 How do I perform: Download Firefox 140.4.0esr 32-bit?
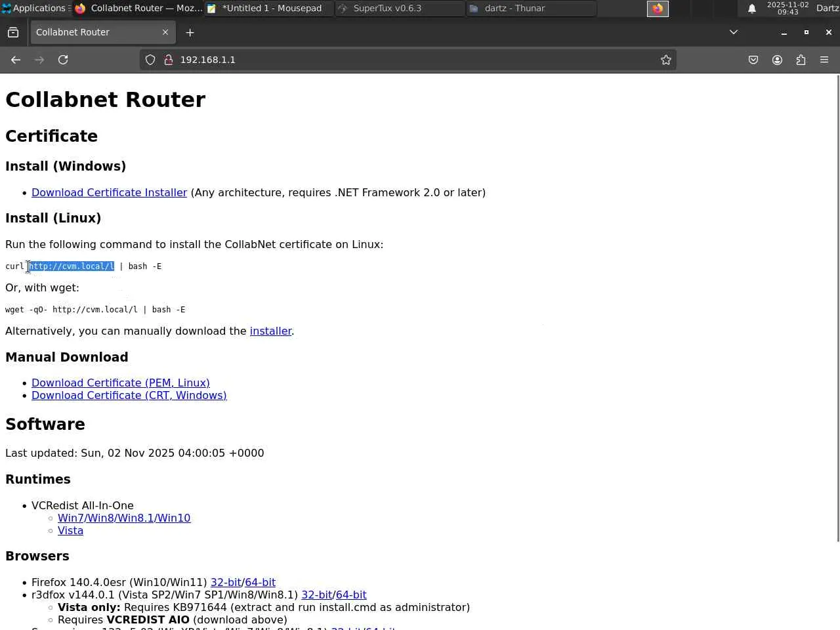coord(226,582)
